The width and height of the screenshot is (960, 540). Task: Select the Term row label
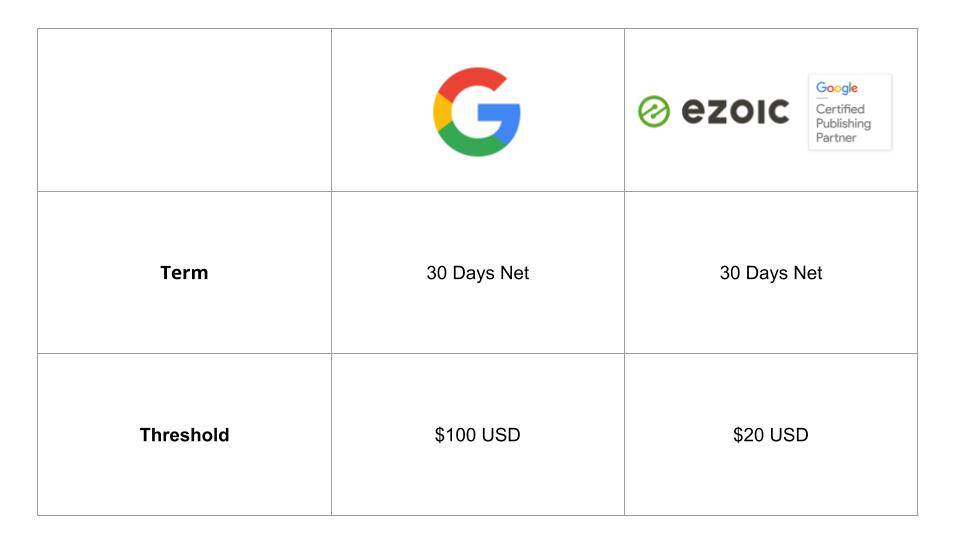[184, 272]
